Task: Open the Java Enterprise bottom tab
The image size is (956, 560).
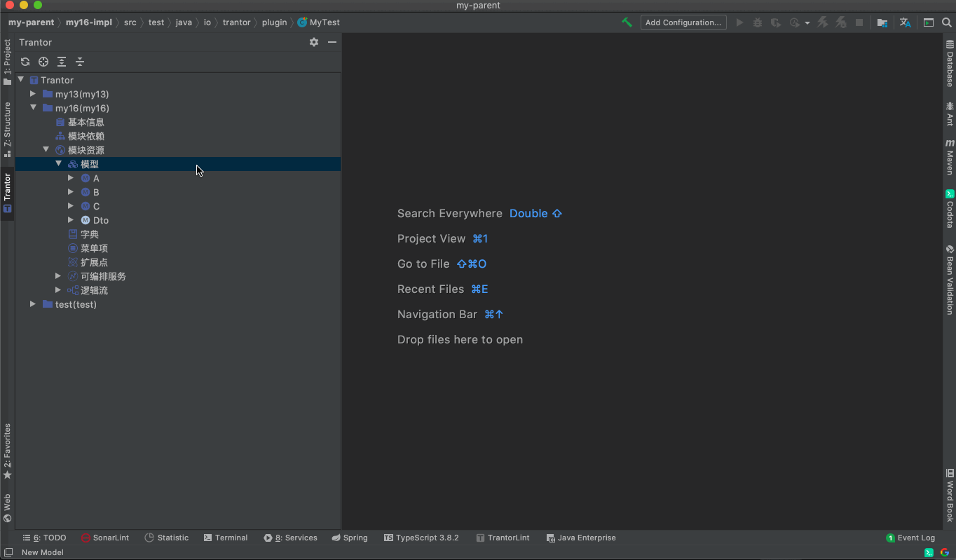Action: [x=581, y=538]
